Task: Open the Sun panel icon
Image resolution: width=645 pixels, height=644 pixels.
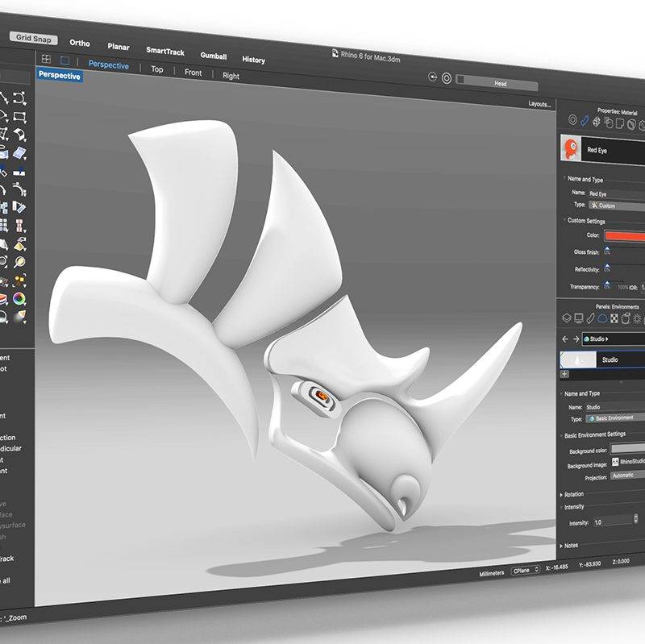Action: [637, 319]
